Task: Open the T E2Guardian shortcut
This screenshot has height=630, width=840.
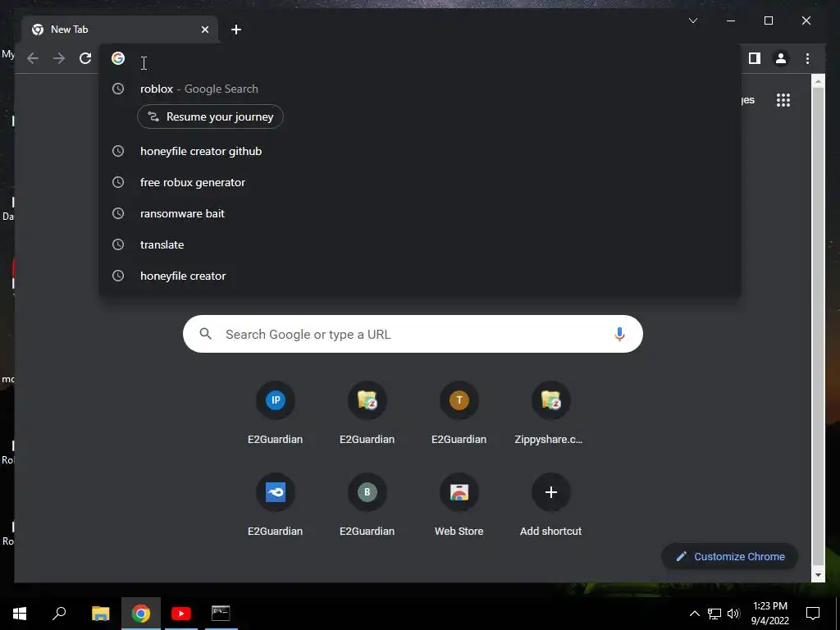Action: 459,413
